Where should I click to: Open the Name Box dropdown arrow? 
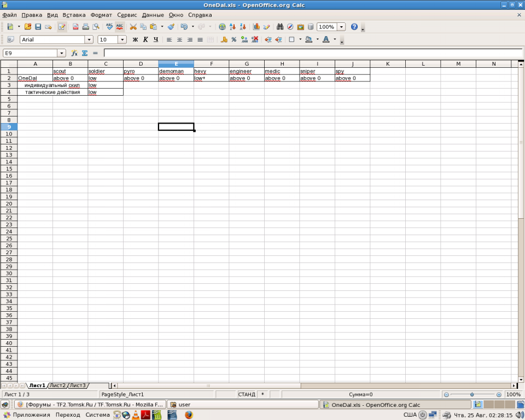pyautogui.click(x=62, y=53)
